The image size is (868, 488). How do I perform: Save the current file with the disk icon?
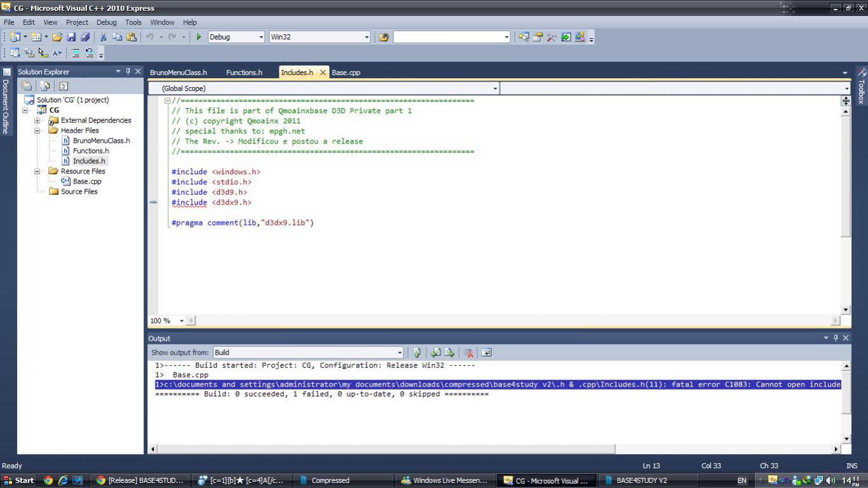click(71, 37)
